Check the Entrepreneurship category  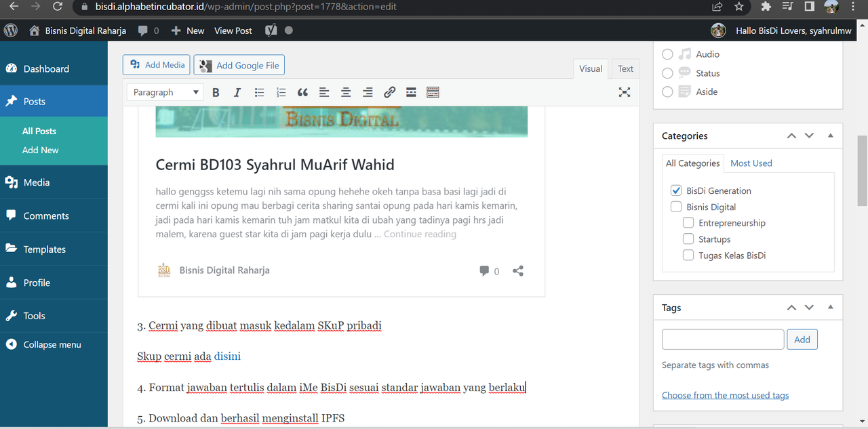point(688,223)
